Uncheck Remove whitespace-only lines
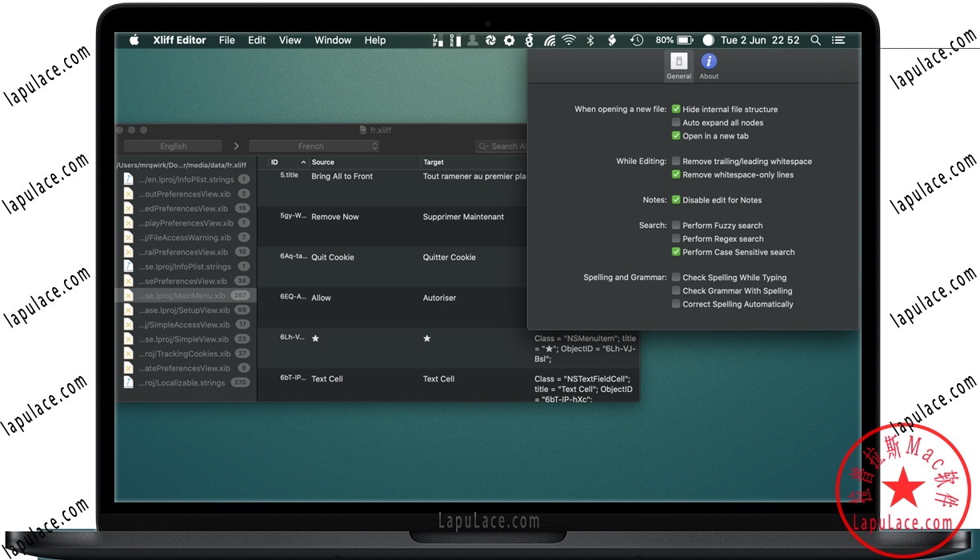The height and width of the screenshot is (560, 980). point(676,174)
